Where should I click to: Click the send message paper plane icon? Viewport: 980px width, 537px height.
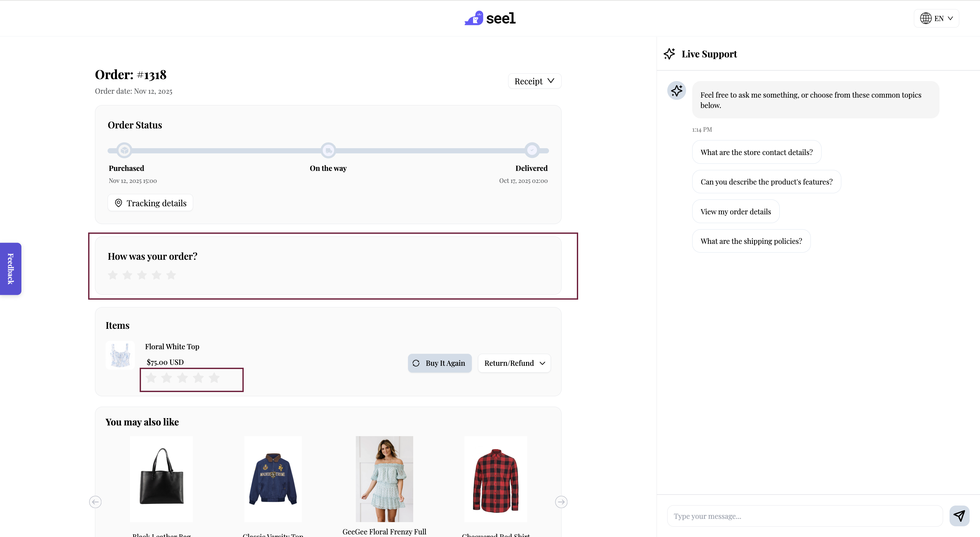(959, 516)
